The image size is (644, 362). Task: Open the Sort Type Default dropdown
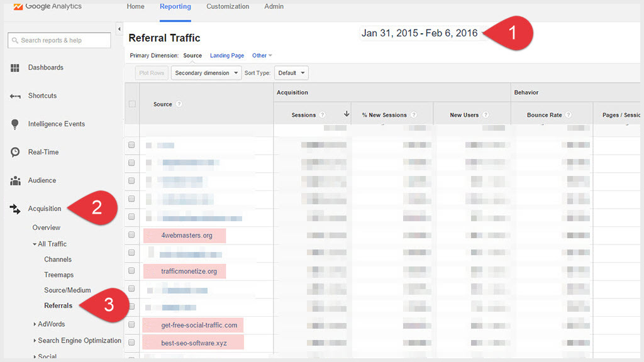pyautogui.click(x=291, y=73)
